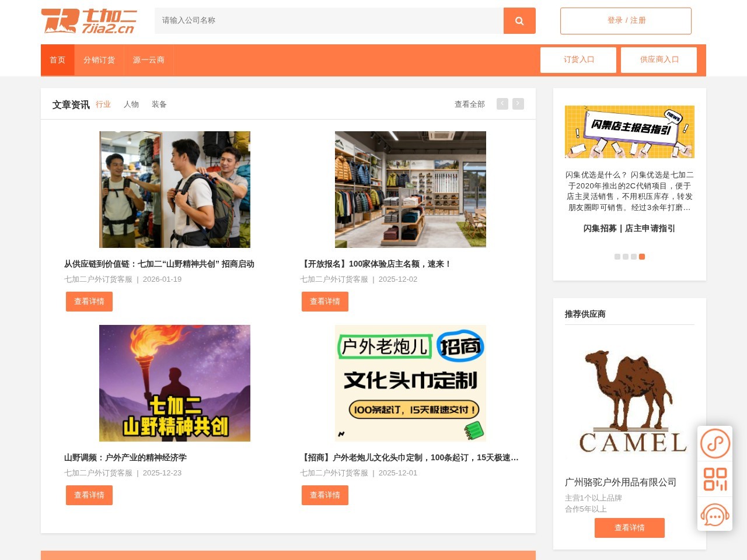The width and height of the screenshot is (747, 560).
Task: Click the previous articles arrow
Action: (502, 104)
